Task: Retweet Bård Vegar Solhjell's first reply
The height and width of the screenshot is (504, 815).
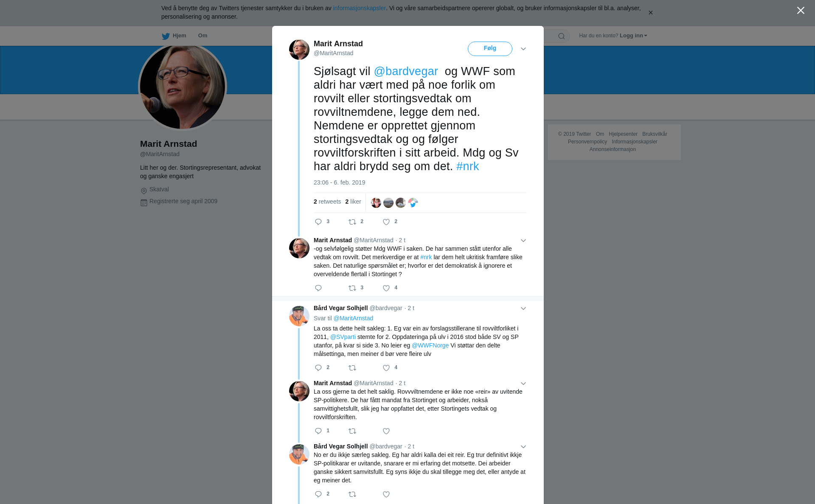Action: (352, 368)
